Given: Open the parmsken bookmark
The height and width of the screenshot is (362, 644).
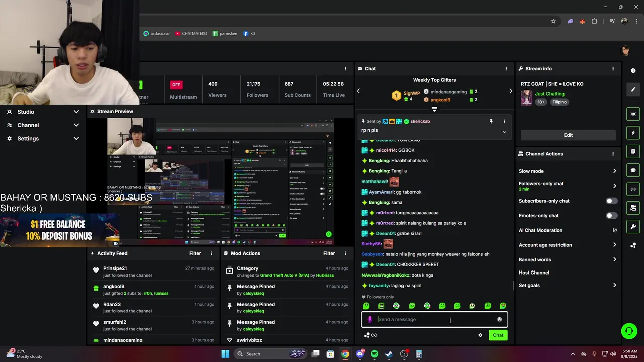Looking at the screenshot, I should [x=225, y=34].
